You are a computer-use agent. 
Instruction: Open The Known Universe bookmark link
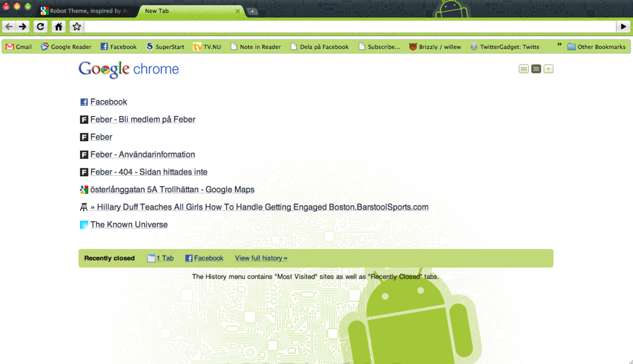[x=129, y=224]
